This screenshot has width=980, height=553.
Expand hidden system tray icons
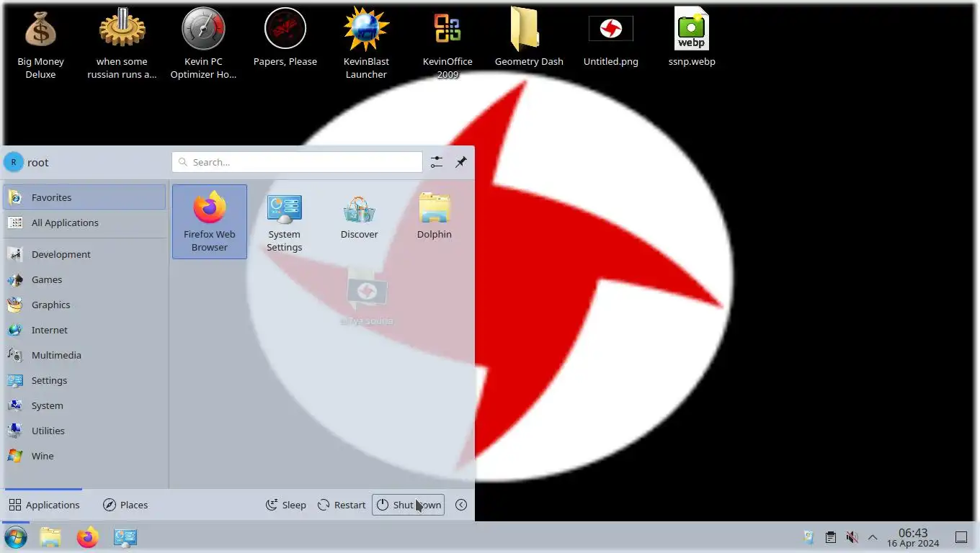tap(873, 537)
